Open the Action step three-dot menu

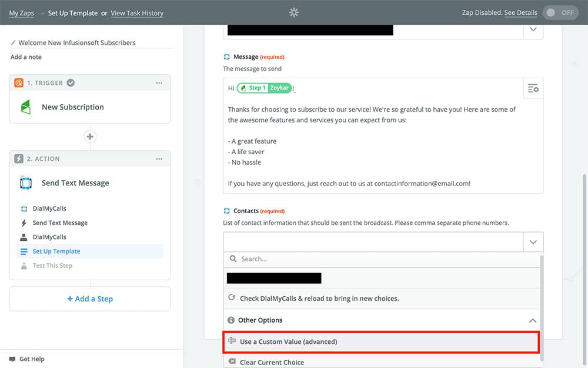pyautogui.click(x=159, y=159)
